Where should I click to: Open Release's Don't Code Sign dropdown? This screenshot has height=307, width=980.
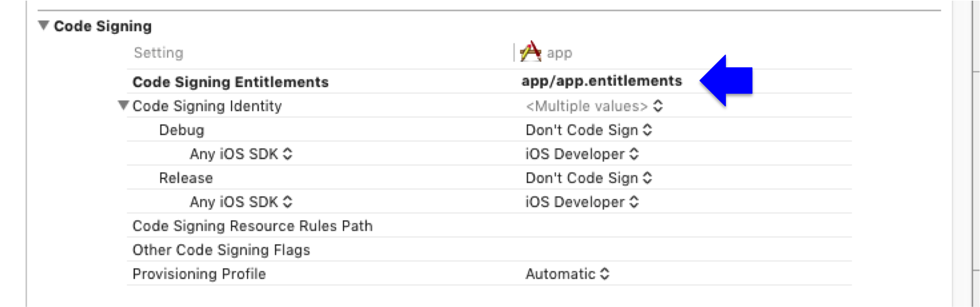[589, 178]
